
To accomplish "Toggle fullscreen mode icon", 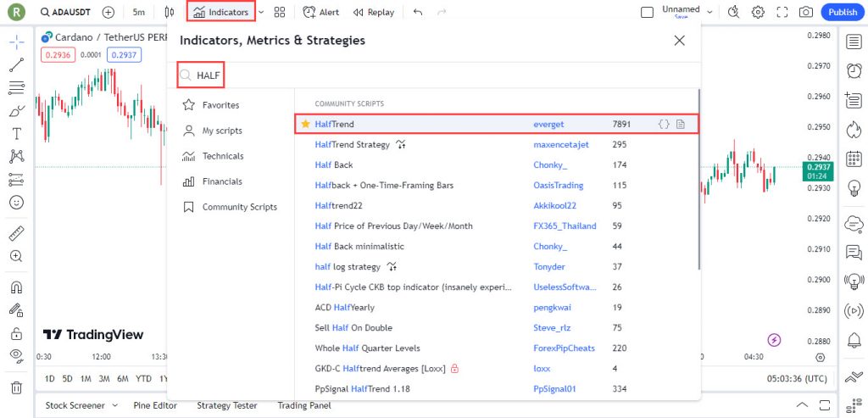I will (x=782, y=12).
